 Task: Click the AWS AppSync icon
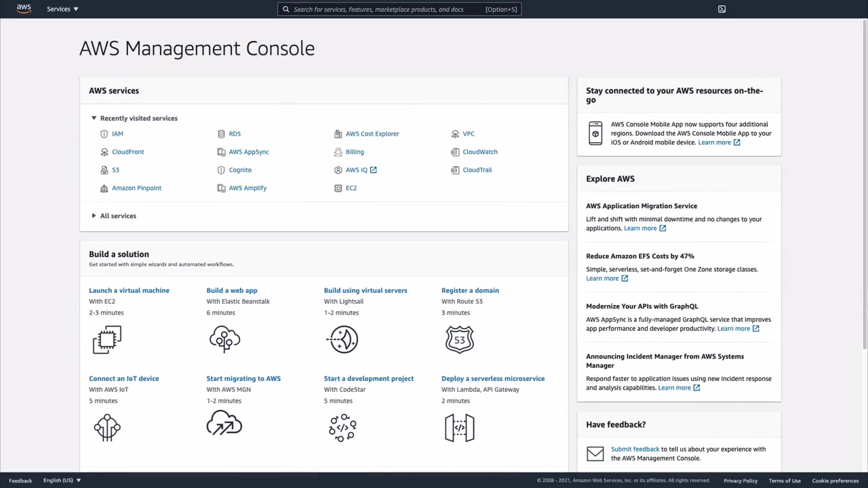point(221,152)
